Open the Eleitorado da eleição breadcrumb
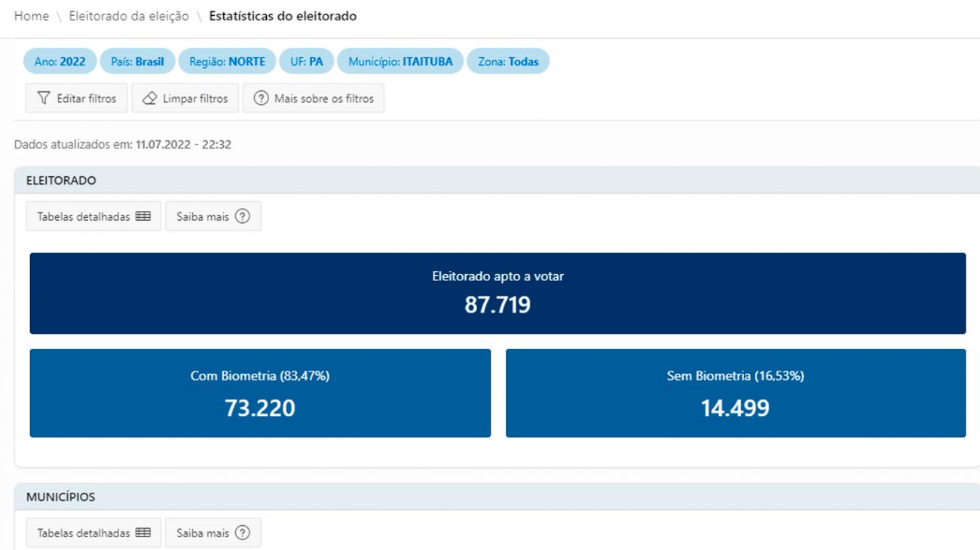The width and height of the screenshot is (980, 550). point(129,16)
